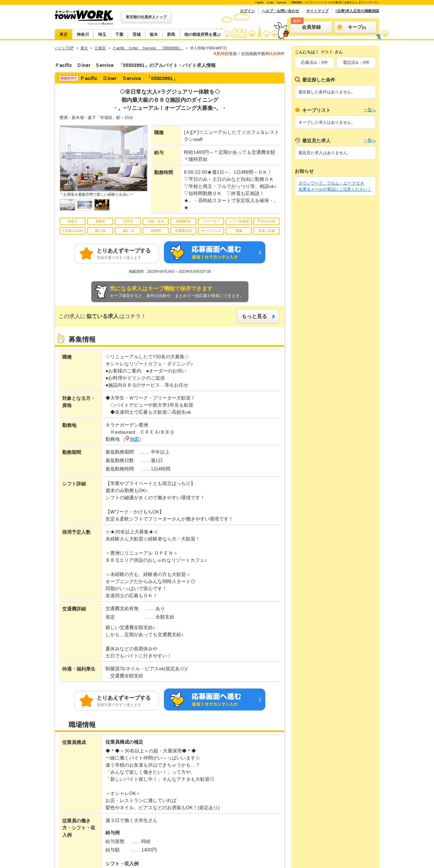Click the 高収入 tag
Viewport: 434px width, 868px height.
tap(72, 221)
